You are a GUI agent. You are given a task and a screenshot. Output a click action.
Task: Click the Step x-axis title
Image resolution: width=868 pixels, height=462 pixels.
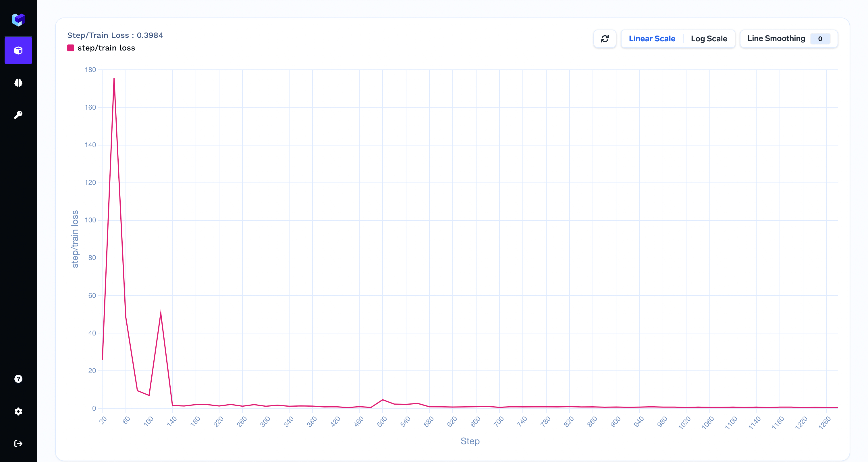tap(470, 441)
